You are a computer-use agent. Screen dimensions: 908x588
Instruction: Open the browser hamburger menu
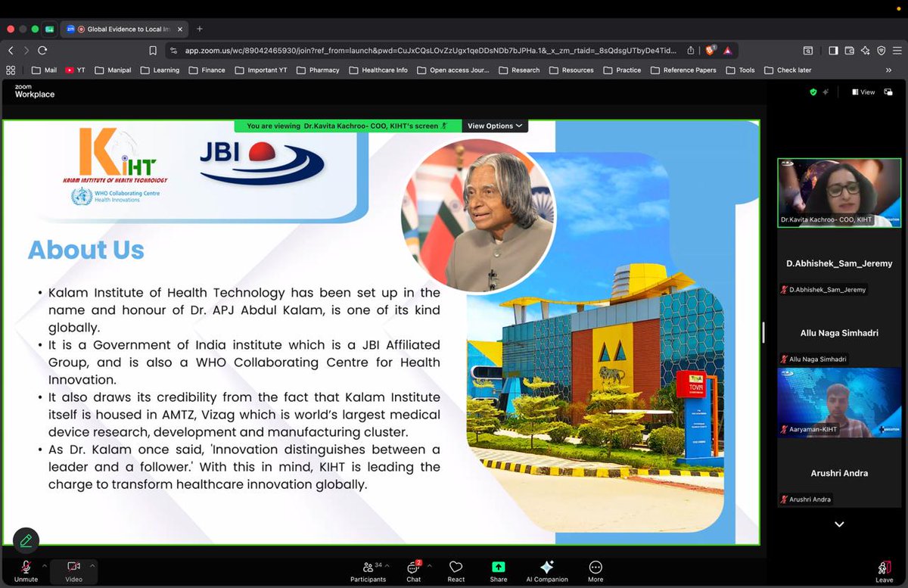point(897,50)
